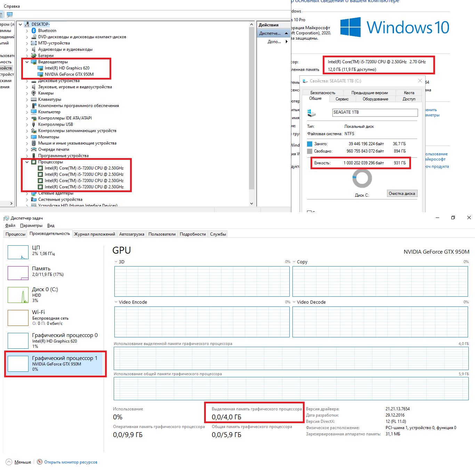Open the Файл menu in Task Manager
The image size is (475, 476).
click(10, 225)
